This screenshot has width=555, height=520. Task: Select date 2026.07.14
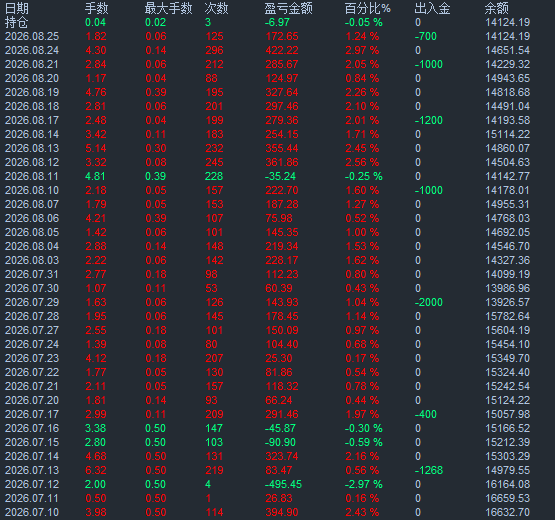pos(32,456)
